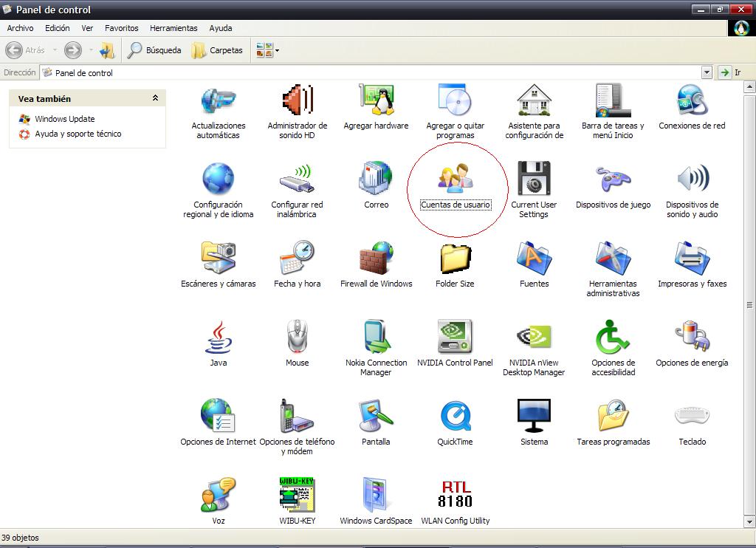Screen dimensions: 756x548
Task: Click in the Dirección address field
Action: tap(371, 72)
